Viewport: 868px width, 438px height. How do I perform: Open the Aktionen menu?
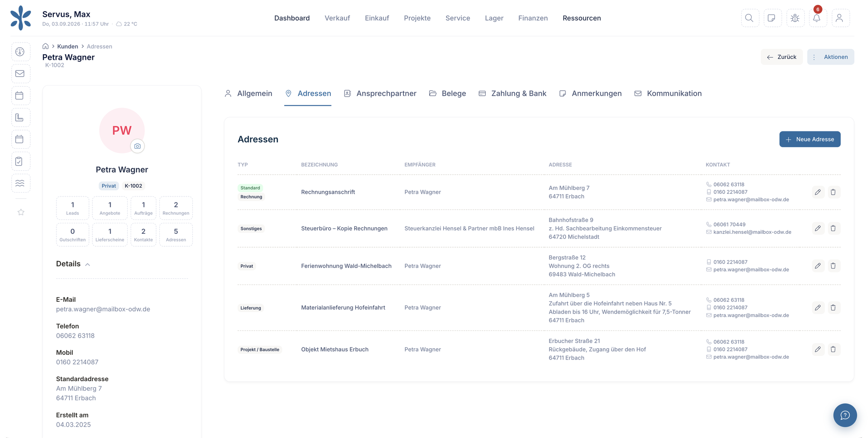click(x=830, y=57)
